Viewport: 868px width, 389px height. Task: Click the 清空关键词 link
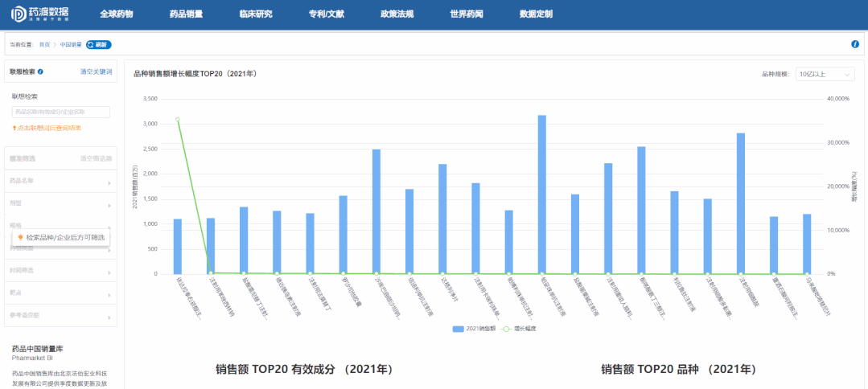[96, 72]
